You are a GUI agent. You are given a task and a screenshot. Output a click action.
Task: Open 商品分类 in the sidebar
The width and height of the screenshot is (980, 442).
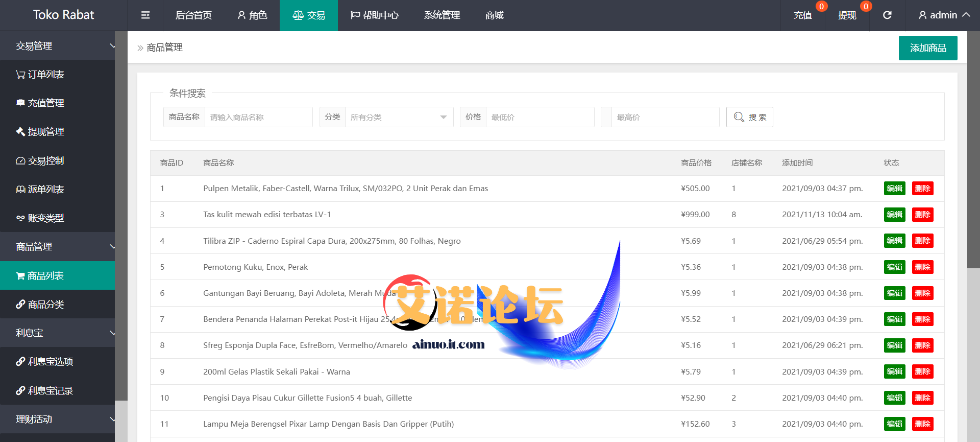[57, 304]
